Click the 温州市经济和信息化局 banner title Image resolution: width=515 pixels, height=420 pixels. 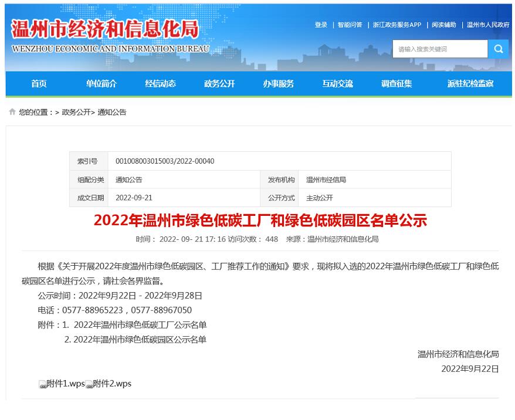(x=105, y=29)
